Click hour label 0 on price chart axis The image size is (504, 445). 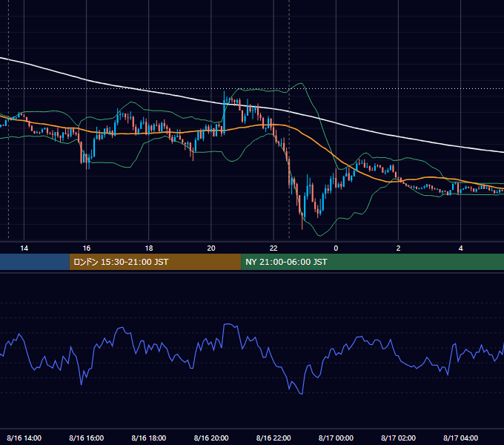point(336,248)
